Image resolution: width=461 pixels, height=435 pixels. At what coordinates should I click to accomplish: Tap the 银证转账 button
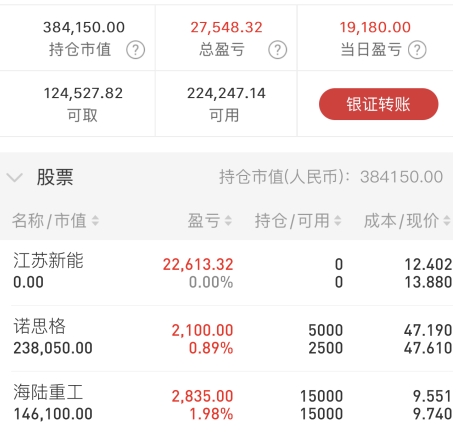tap(378, 104)
